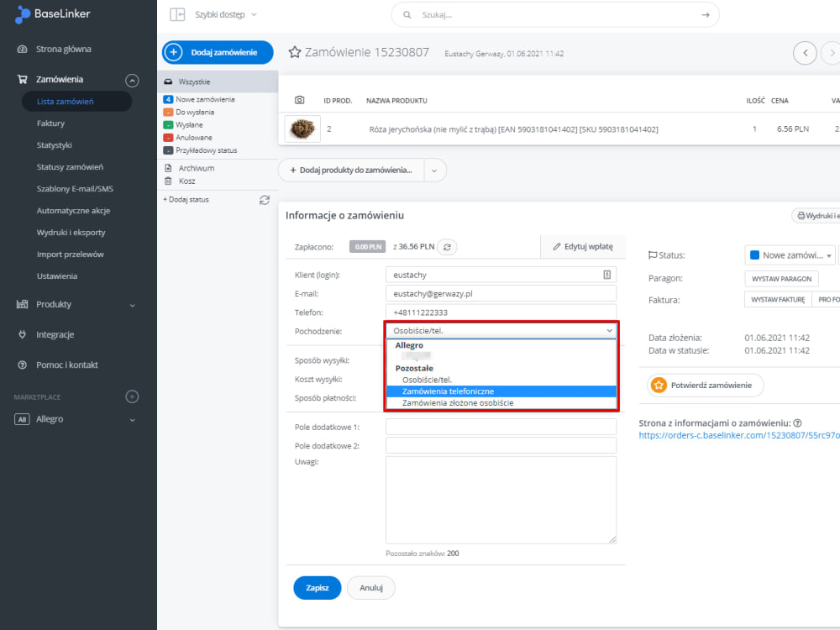Edit the Klient login field
This screenshot has width=840, height=630.
click(501, 275)
